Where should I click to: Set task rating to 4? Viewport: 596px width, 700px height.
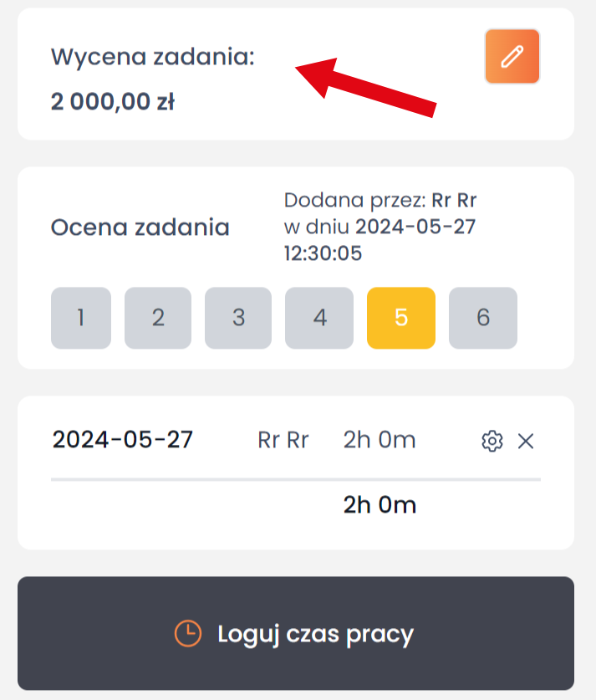point(319,318)
